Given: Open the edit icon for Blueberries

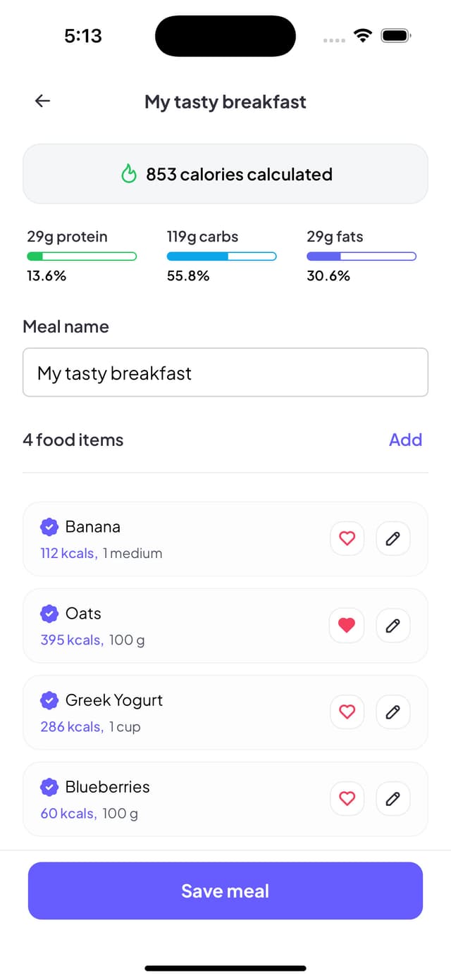Looking at the screenshot, I should coord(393,798).
